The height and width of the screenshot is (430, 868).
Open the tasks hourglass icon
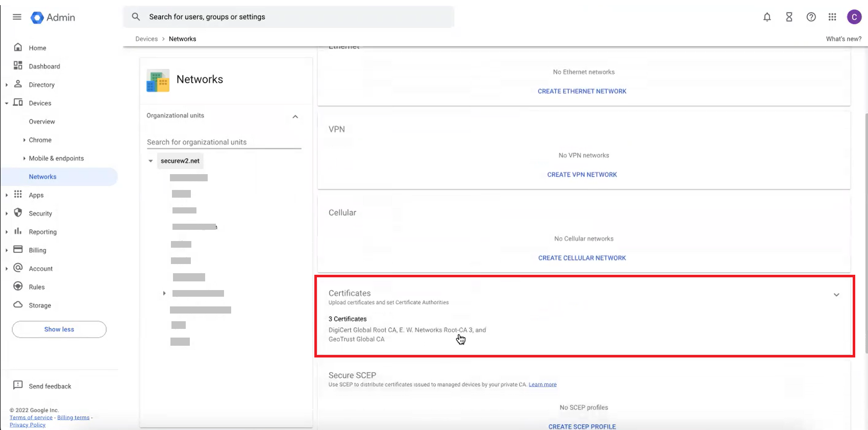[x=789, y=17]
